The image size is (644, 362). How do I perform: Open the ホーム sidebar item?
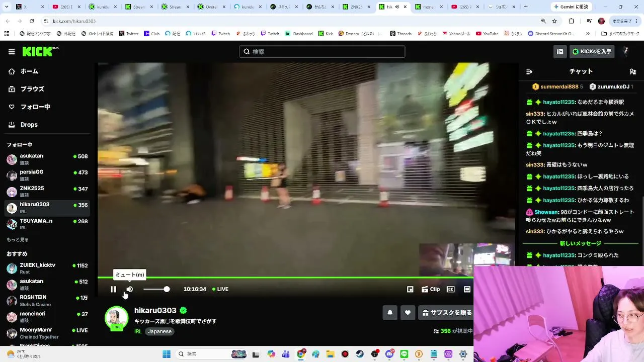pos(48,71)
